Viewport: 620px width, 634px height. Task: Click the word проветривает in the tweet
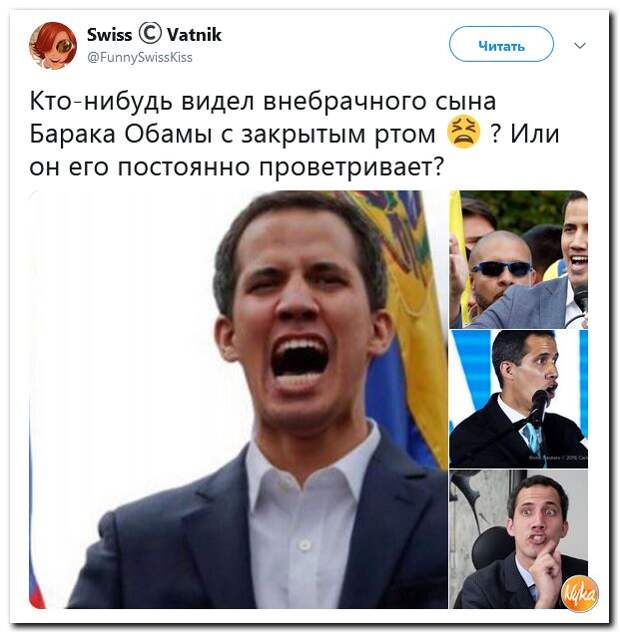pyautogui.click(x=351, y=167)
